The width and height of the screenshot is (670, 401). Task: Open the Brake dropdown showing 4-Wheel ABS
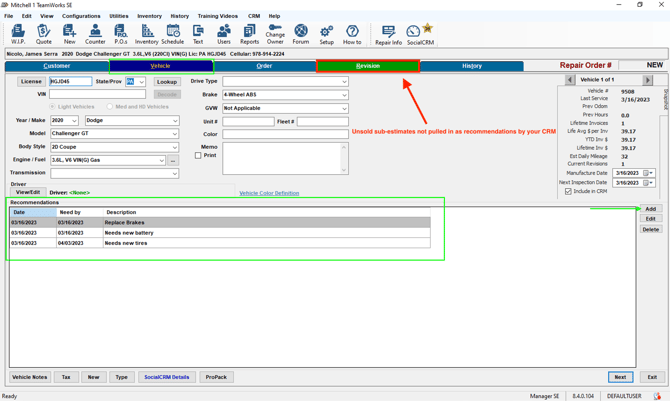point(344,95)
